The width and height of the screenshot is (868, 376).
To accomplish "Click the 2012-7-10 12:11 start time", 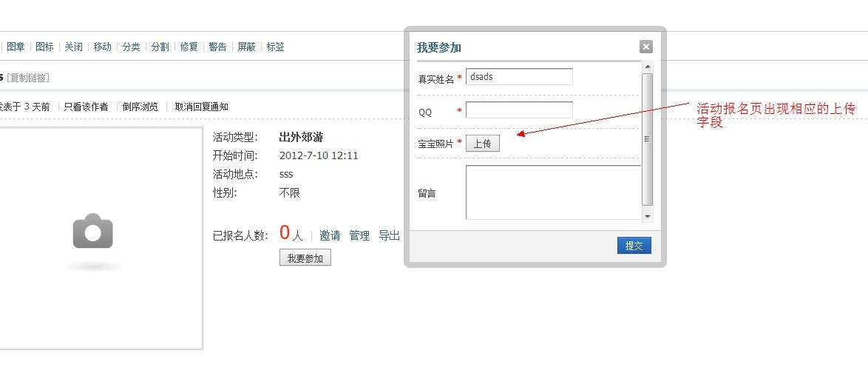I will (x=319, y=156).
